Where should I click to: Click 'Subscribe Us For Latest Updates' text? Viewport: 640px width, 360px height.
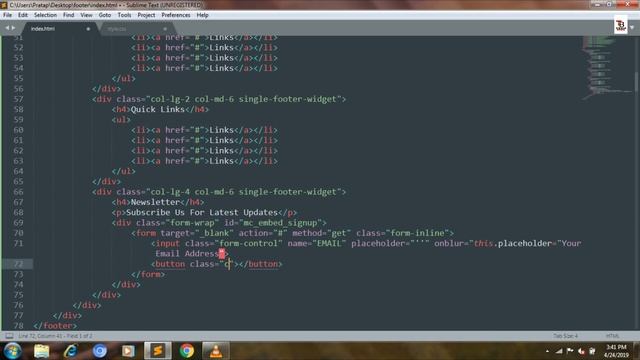click(x=202, y=213)
